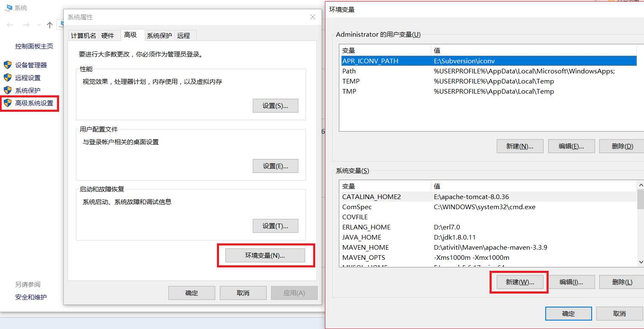
Task: Click value D:\jdk1.8.0.11
Action: pyautogui.click(x=455, y=237)
